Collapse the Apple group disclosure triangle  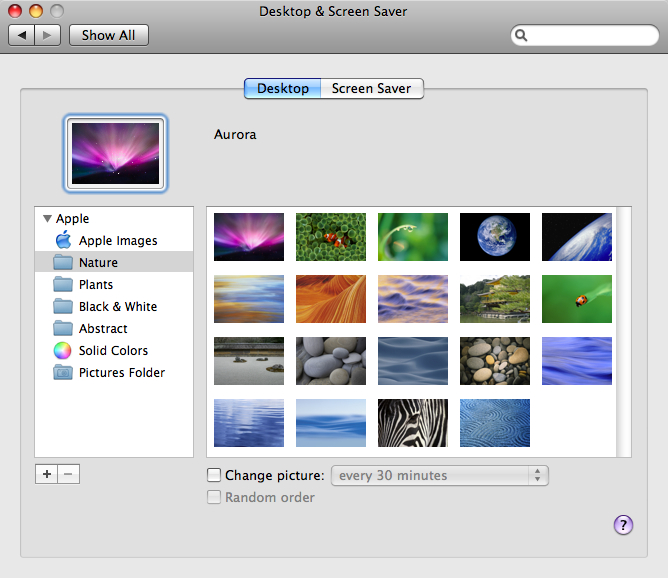pyautogui.click(x=47, y=219)
